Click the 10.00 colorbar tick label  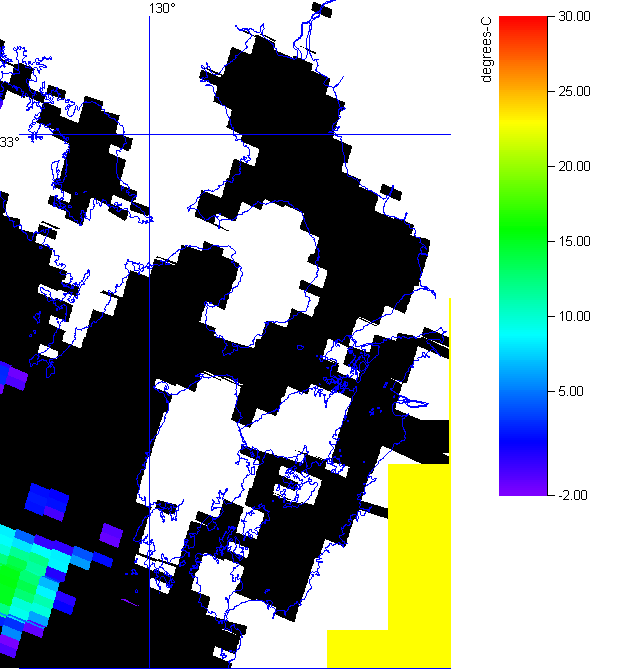pos(574,317)
